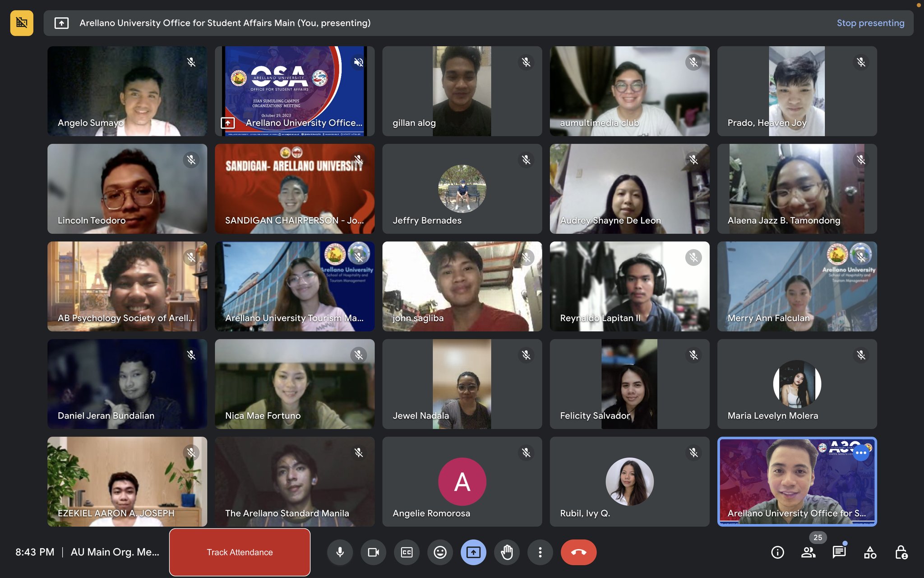The image size is (924, 578).
Task: Toggle the camera button in the call controls
Action: tap(374, 552)
